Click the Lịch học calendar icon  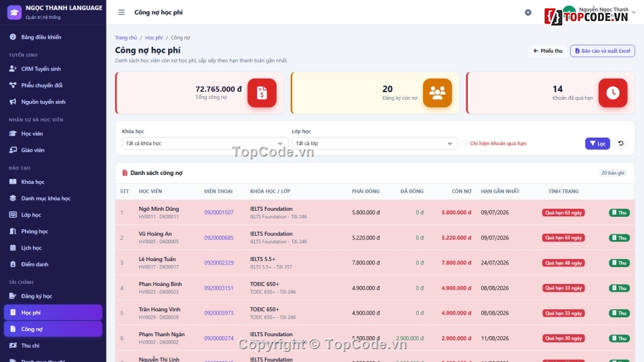(x=13, y=247)
